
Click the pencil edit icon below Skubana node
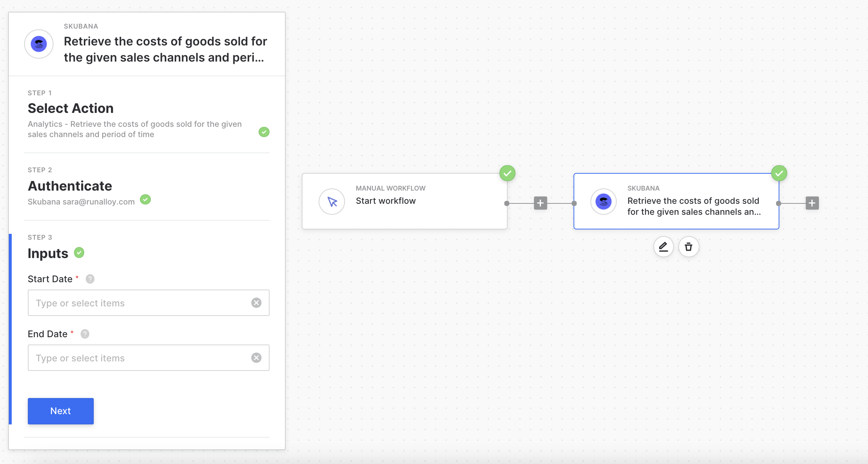(663, 247)
